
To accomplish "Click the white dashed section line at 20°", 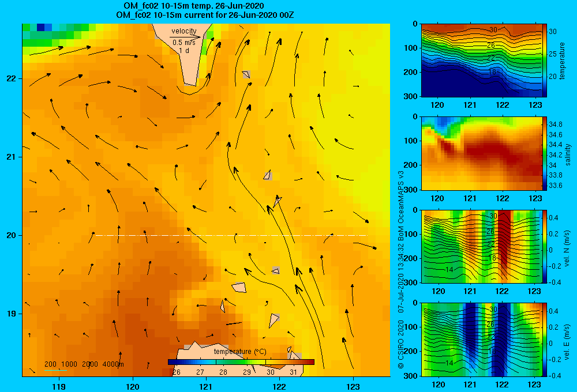I will tap(231, 235).
